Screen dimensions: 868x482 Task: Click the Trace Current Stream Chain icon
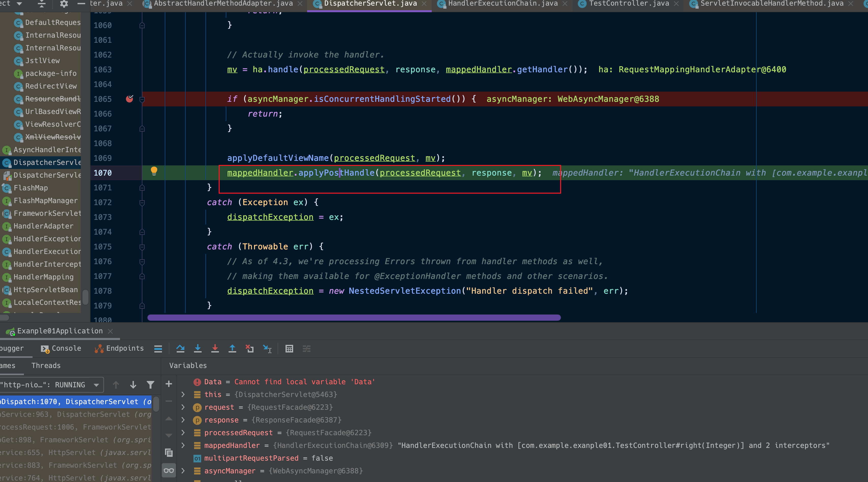pos(306,348)
